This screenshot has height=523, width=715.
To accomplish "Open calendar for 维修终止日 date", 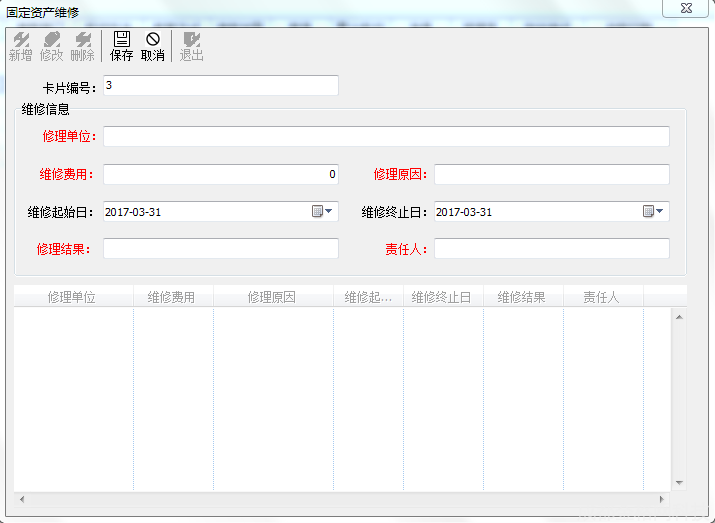I will pos(654,211).
